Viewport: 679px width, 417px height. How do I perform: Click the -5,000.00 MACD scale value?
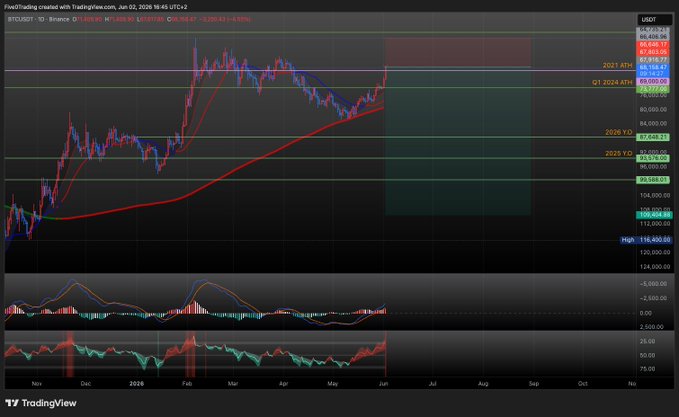click(653, 284)
